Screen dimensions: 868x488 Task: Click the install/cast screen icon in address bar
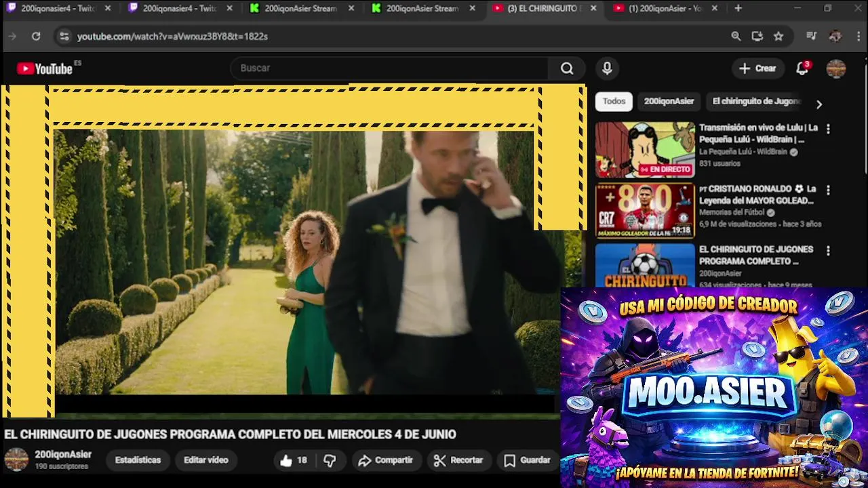757,37
